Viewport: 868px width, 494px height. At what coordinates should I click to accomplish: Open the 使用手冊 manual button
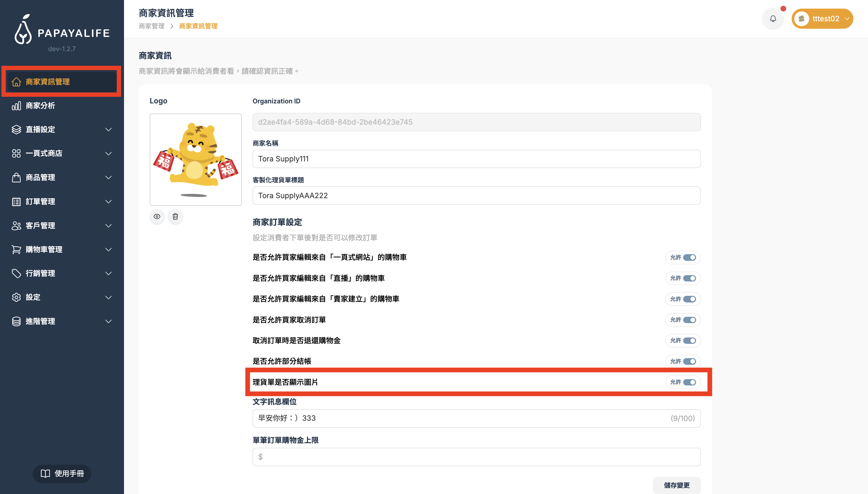click(x=62, y=473)
